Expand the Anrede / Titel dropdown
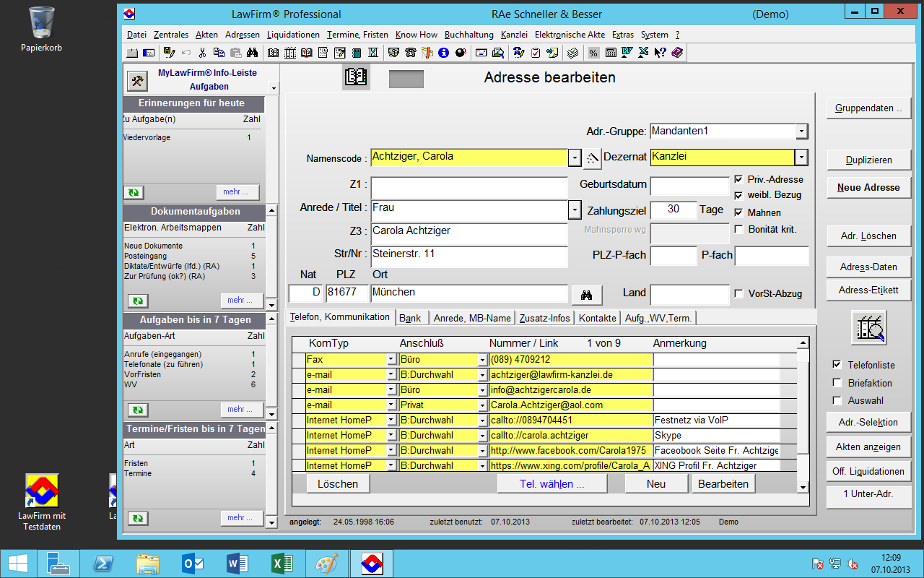This screenshot has width=924, height=578. (x=575, y=210)
